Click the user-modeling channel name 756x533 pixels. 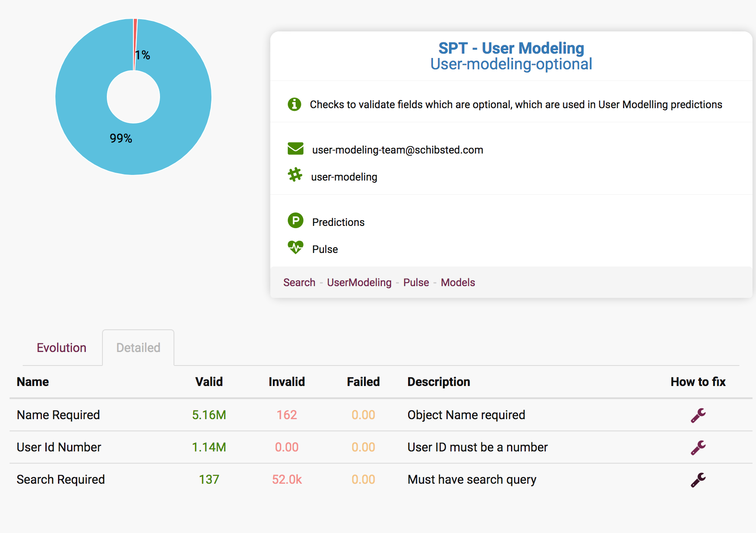(x=344, y=177)
